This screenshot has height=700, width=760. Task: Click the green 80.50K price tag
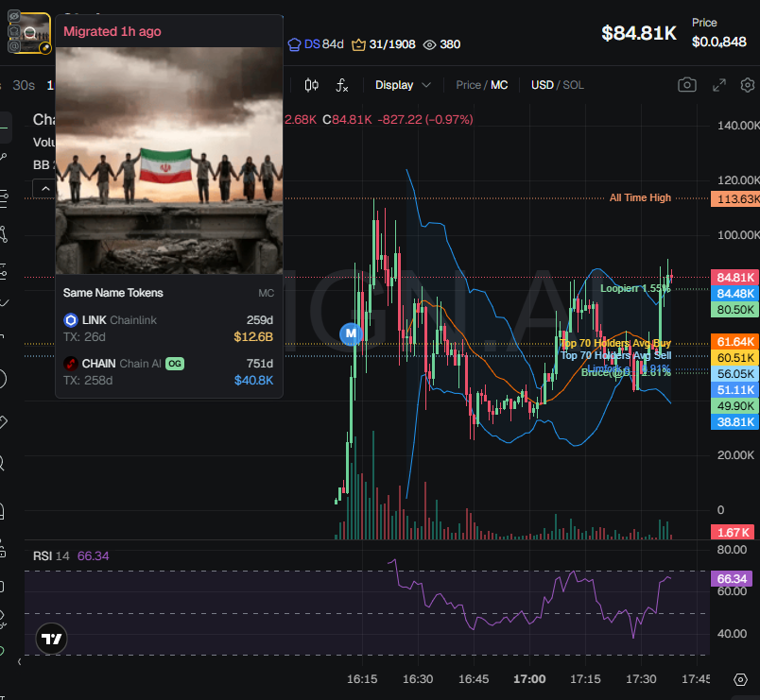(x=735, y=309)
